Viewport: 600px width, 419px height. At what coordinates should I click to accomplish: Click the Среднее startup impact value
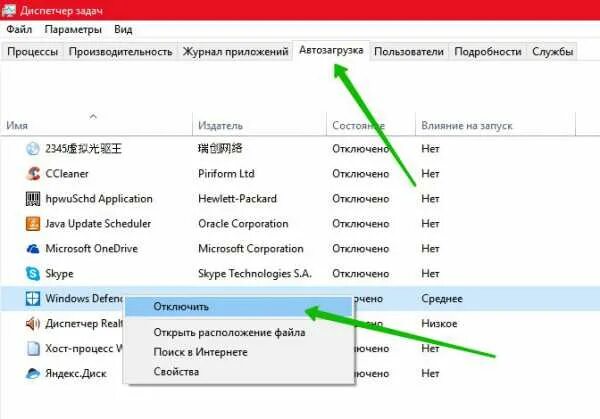[x=442, y=298]
